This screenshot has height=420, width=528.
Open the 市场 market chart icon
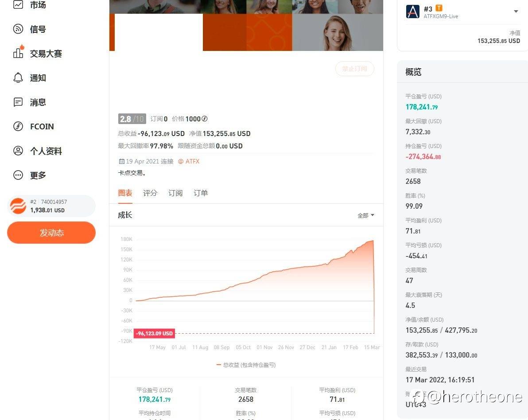[x=18, y=4]
